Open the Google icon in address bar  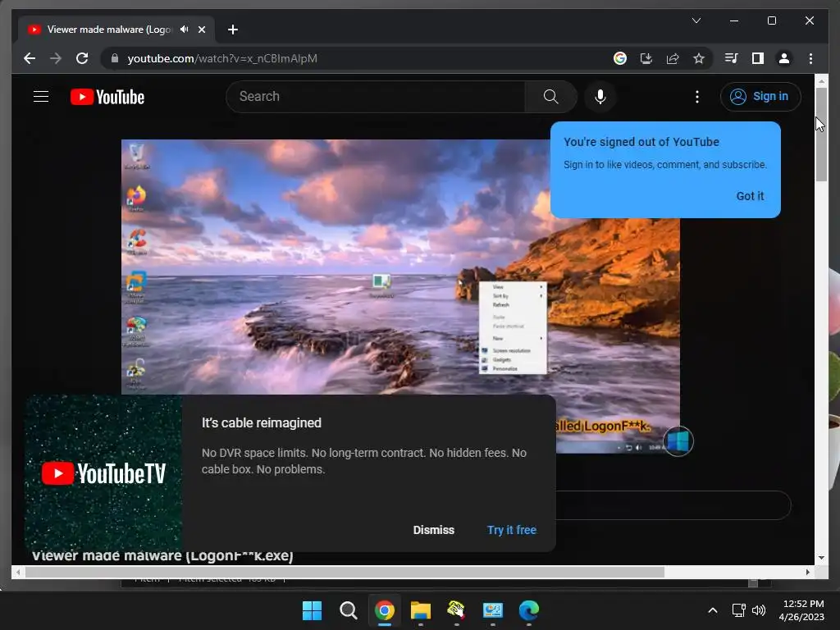(620, 58)
